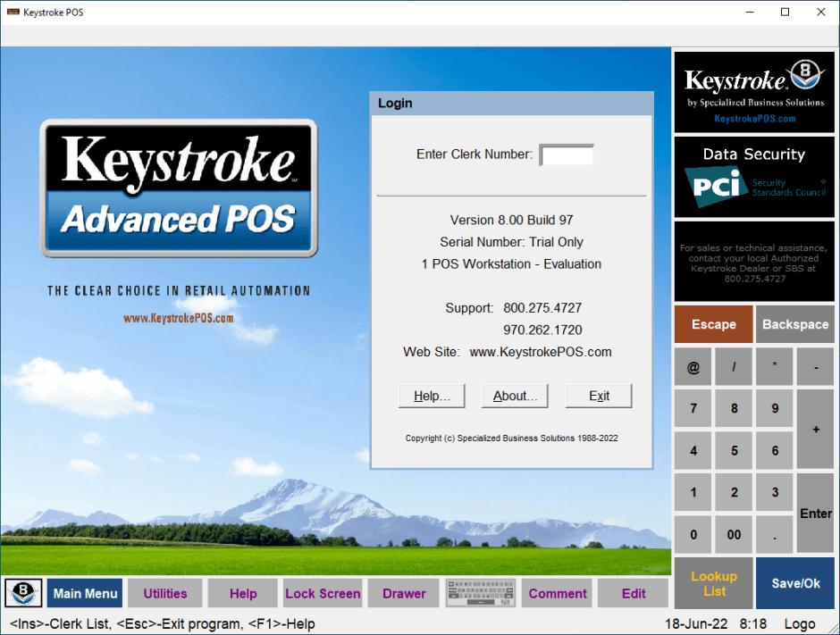The width and height of the screenshot is (840, 635).
Task: Click the Enter Clerk Number field
Action: 567,155
